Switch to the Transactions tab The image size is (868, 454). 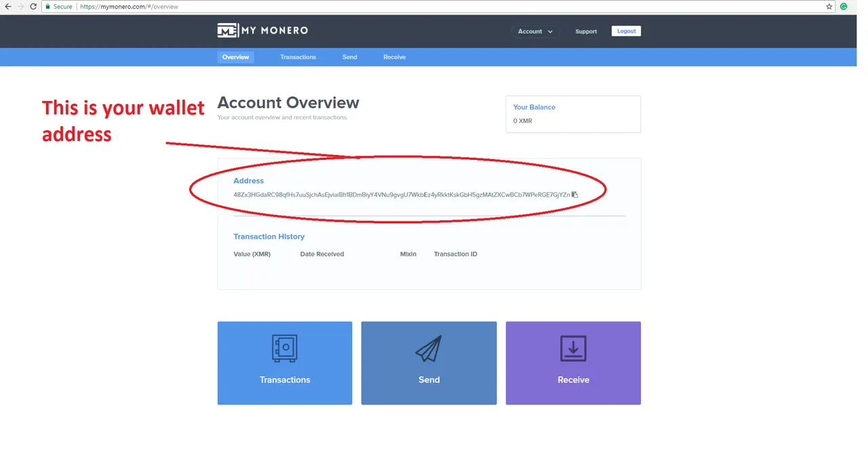click(298, 57)
